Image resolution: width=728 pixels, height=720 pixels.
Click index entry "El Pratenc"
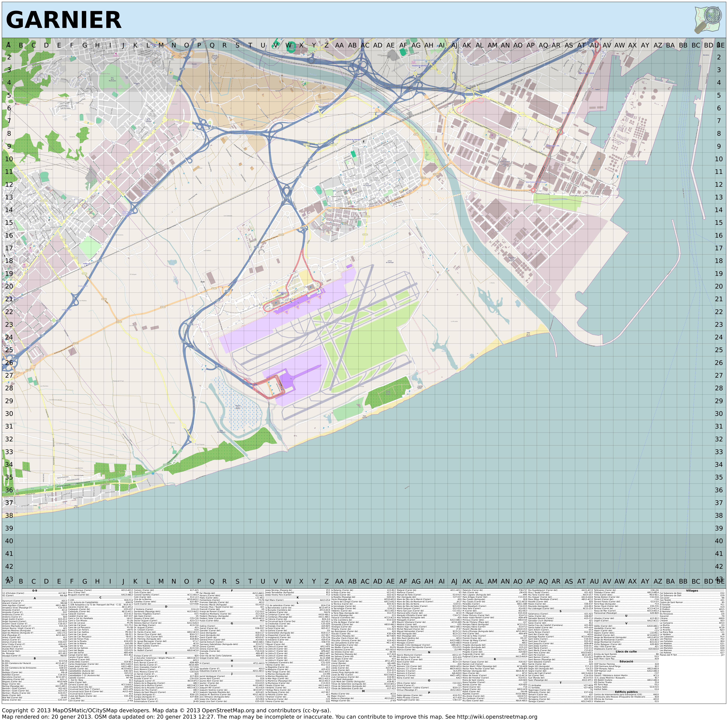tap(692, 609)
